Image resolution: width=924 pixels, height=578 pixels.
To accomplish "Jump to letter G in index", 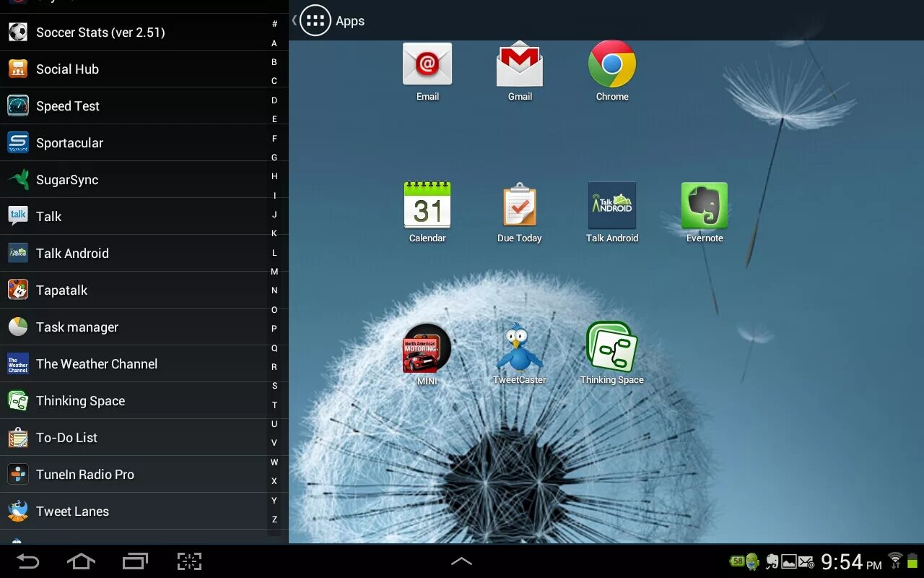I will click(274, 158).
